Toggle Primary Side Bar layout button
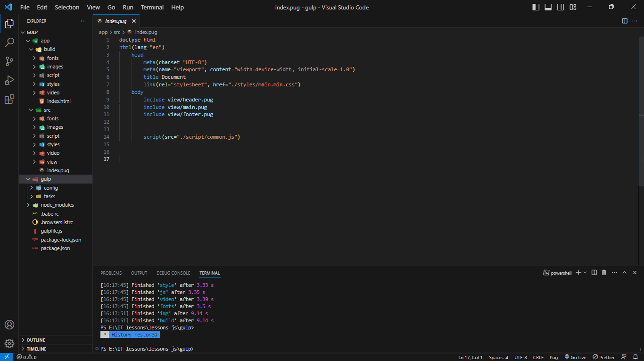This screenshot has height=361, width=644. [x=536, y=7]
